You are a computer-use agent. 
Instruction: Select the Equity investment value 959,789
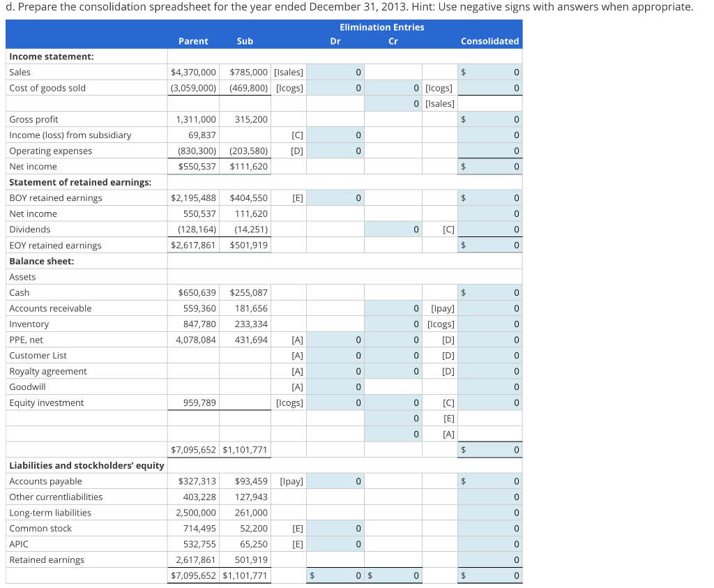pos(199,402)
